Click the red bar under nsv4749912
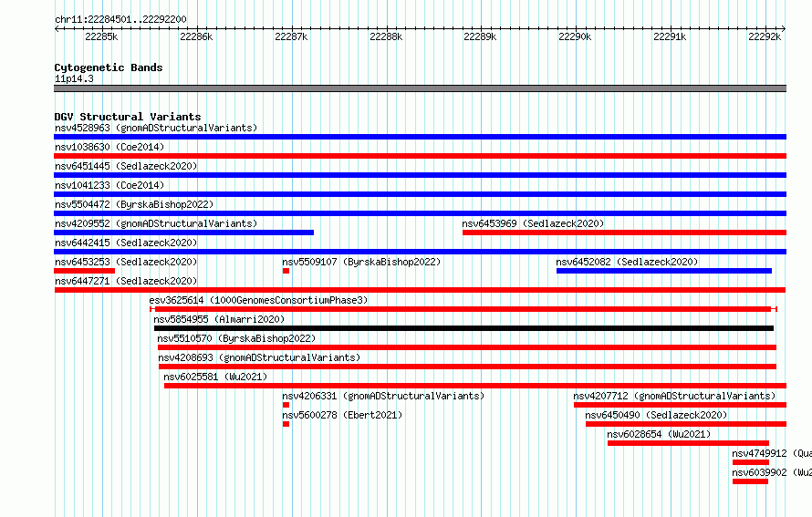This screenshot has height=517, width=812. (x=750, y=462)
